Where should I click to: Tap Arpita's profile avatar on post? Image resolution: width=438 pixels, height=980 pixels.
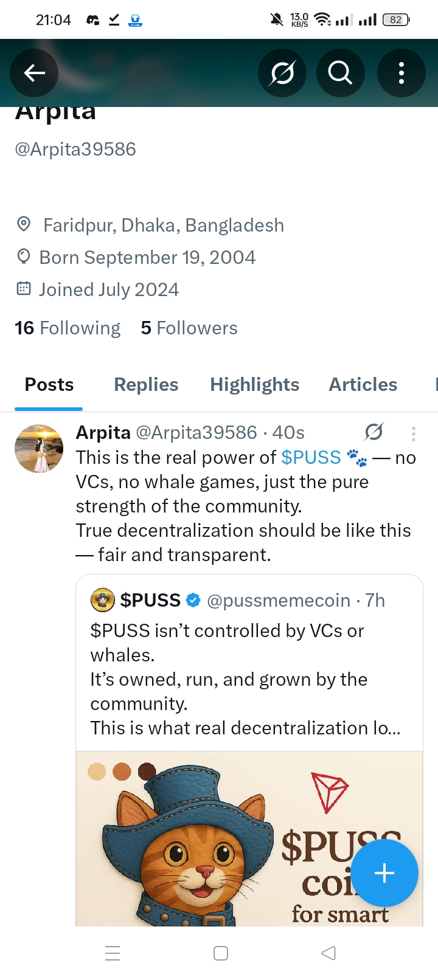(x=39, y=449)
